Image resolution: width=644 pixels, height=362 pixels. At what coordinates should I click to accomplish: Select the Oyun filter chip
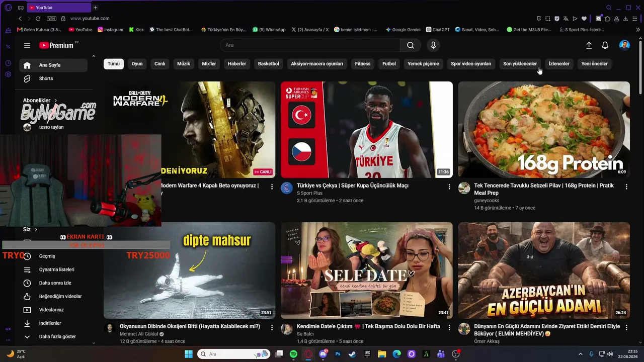(x=137, y=64)
